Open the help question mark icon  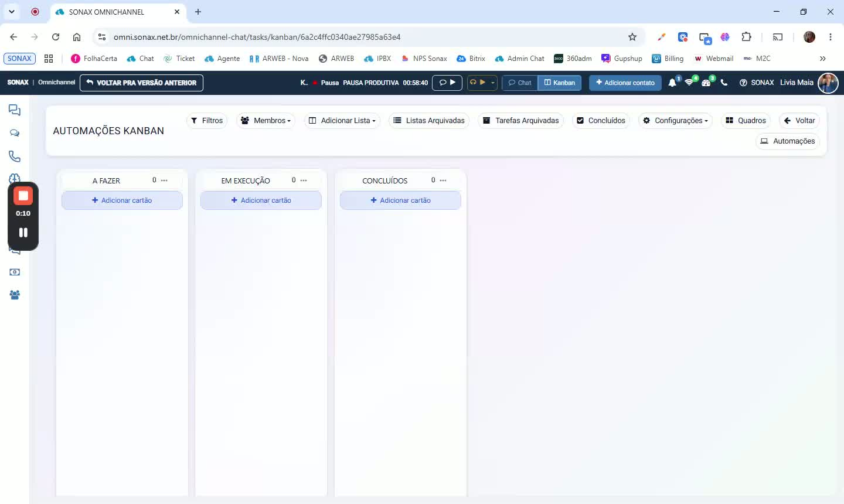[x=743, y=83]
